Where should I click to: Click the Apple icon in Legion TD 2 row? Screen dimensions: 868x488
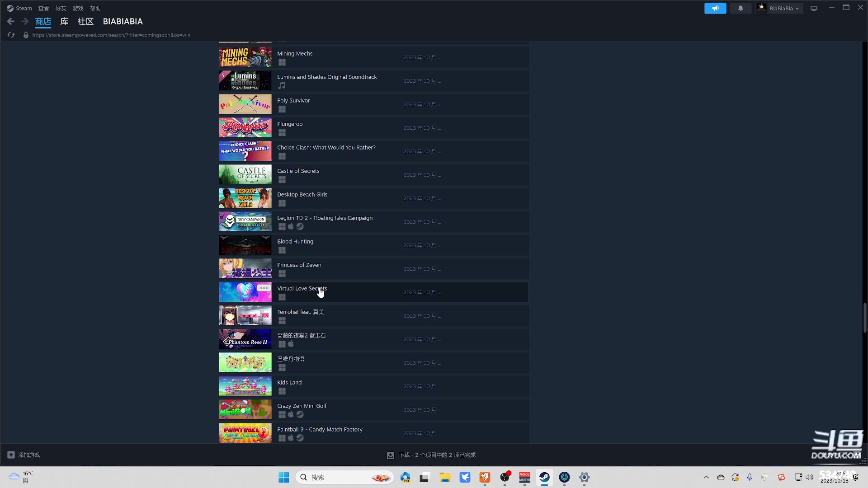pos(291,226)
